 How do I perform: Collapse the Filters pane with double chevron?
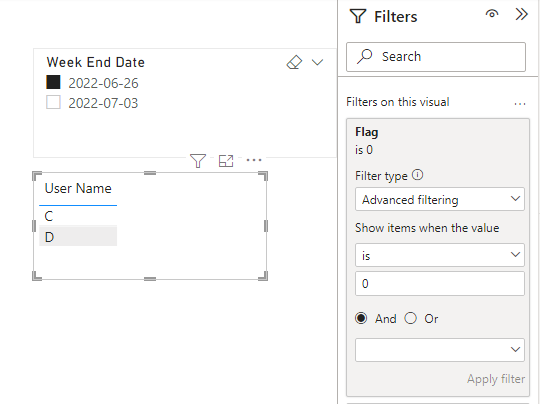(521, 14)
